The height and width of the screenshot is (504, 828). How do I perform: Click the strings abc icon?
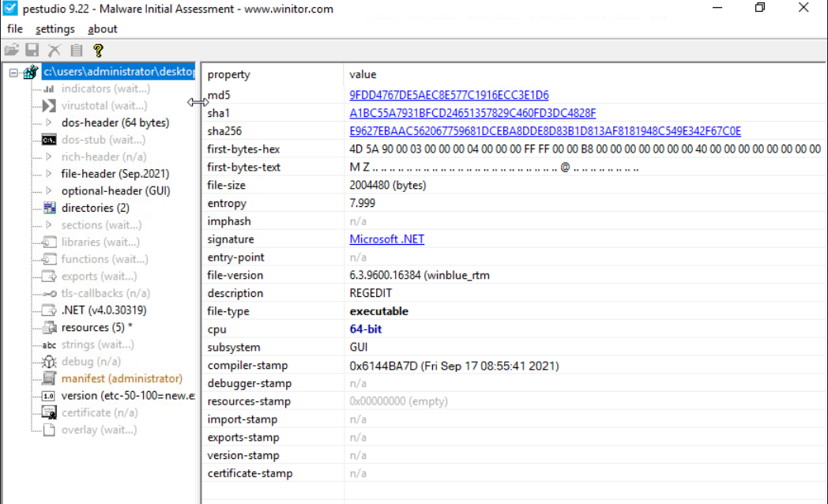[49, 345]
